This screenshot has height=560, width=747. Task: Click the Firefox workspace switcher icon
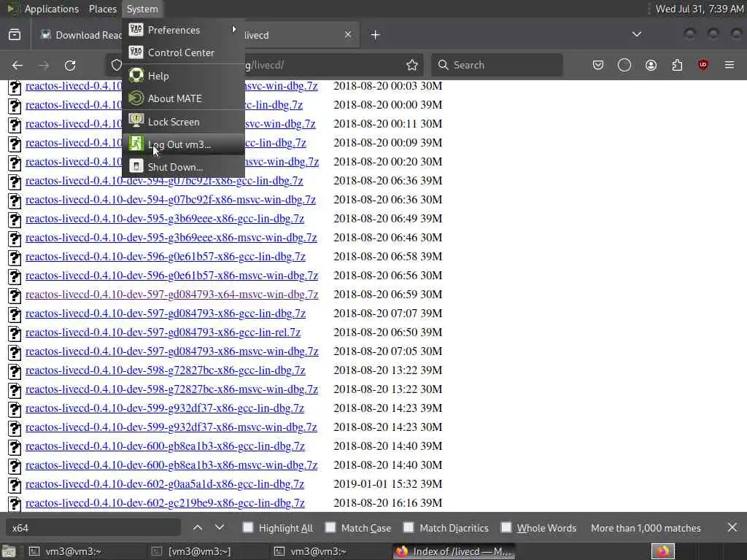click(663, 551)
